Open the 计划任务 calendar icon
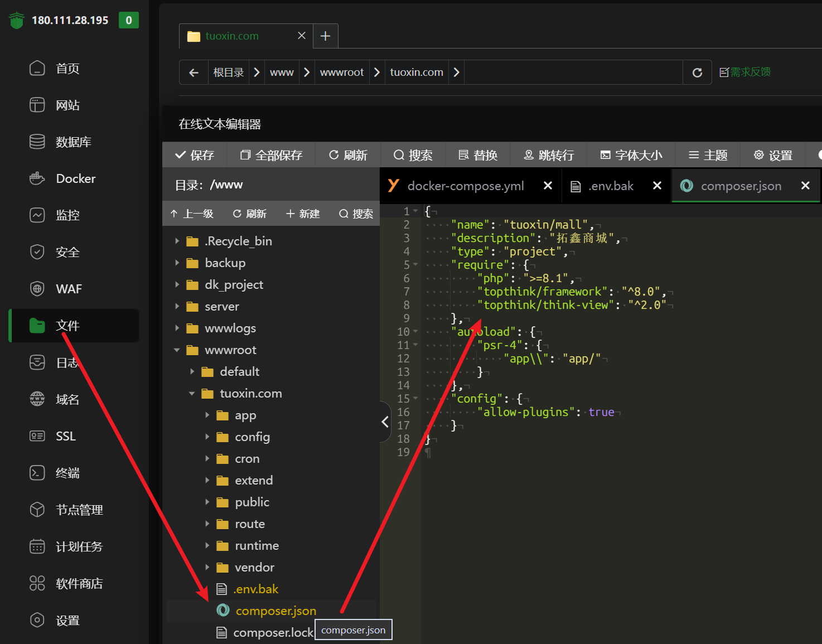The image size is (822, 644). tap(37, 546)
